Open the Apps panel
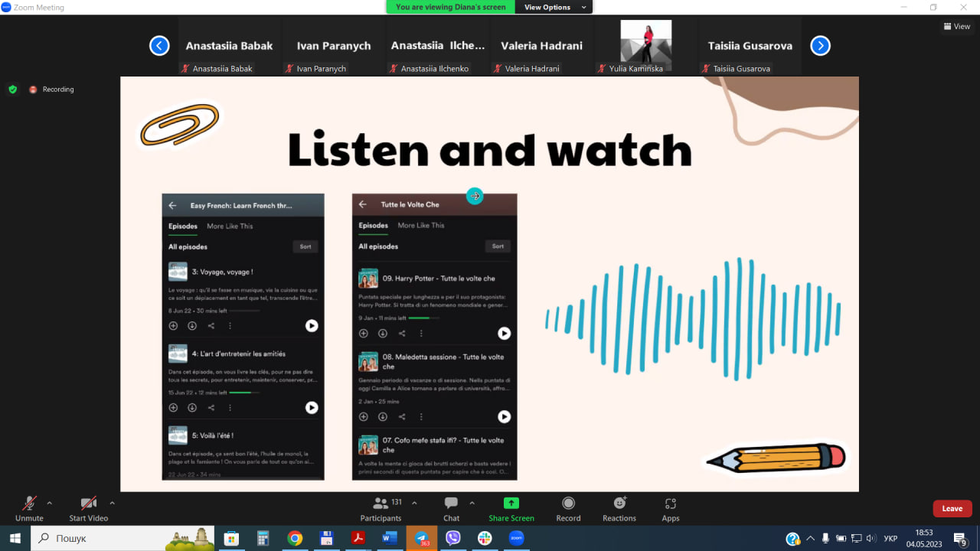980x551 pixels. (671, 508)
